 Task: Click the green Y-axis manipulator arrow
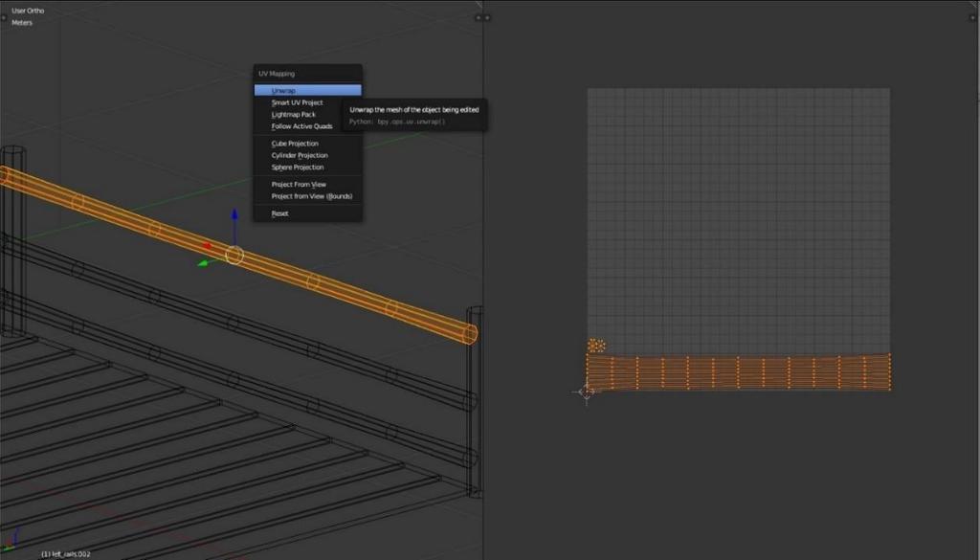203,264
